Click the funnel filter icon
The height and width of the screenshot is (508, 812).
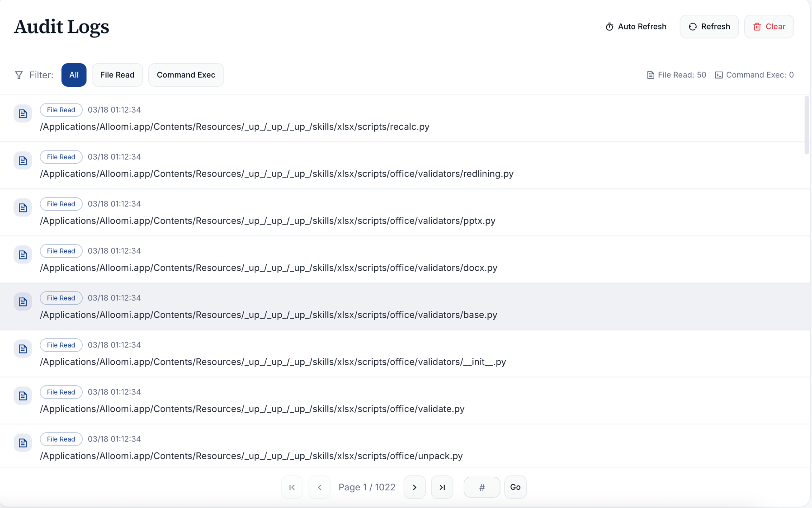tap(19, 75)
